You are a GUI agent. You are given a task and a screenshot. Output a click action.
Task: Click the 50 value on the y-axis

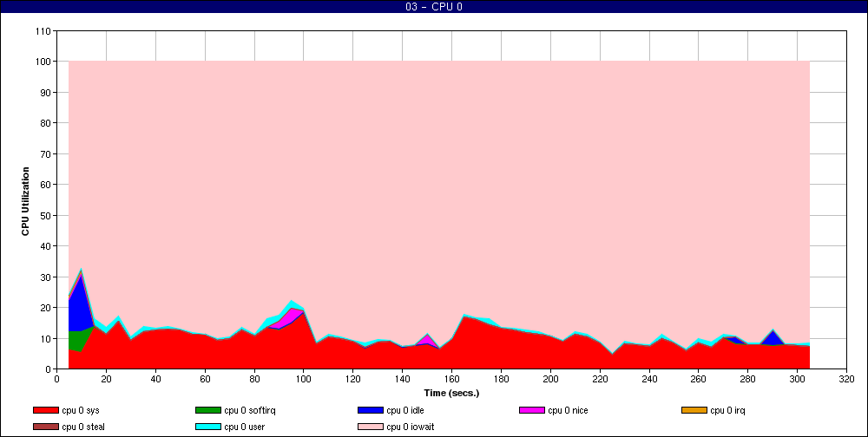[47, 215]
